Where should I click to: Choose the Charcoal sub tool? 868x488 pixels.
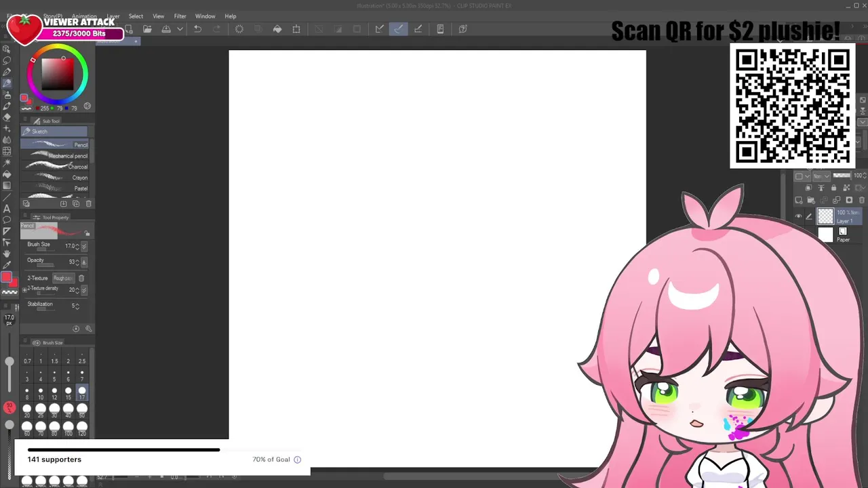(x=56, y=167)
